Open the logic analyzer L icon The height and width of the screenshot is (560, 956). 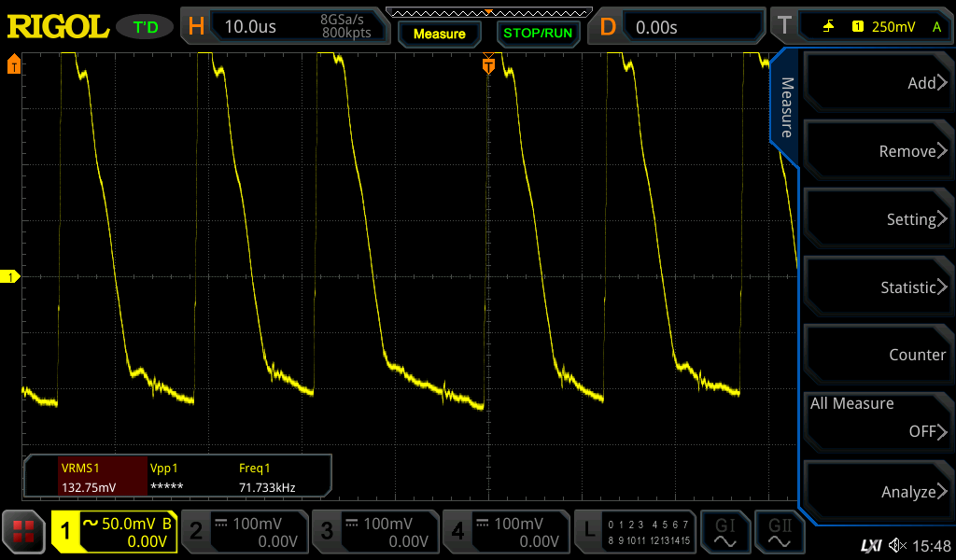point(589,531)
